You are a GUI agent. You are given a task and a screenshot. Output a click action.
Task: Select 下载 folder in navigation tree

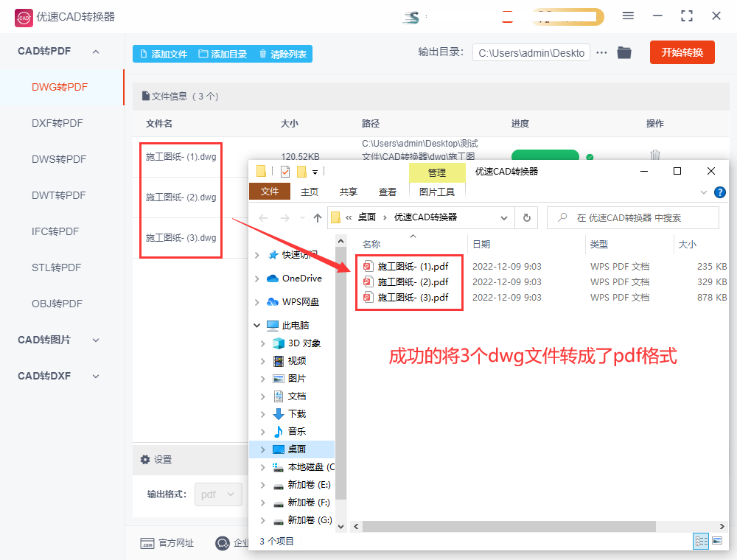coord(290,414)
